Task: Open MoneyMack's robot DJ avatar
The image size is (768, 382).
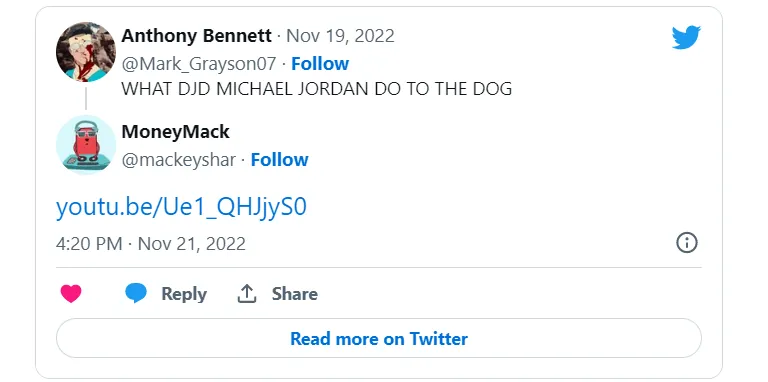Action: pyautogui.click(x=86, y=145)
